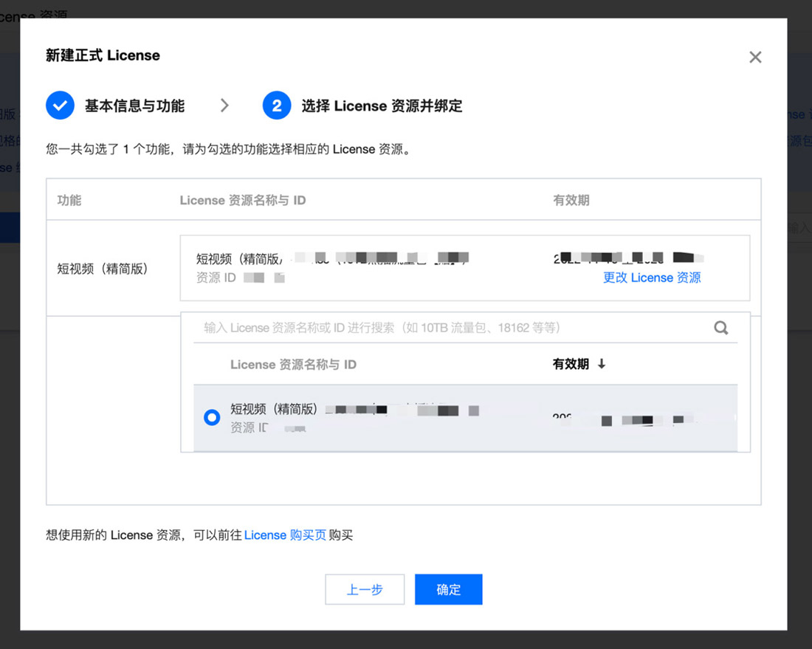Select the 短视频（精简版）row in resource list
The height and width of the screenshot is (649, 812).
click(465, 418)
